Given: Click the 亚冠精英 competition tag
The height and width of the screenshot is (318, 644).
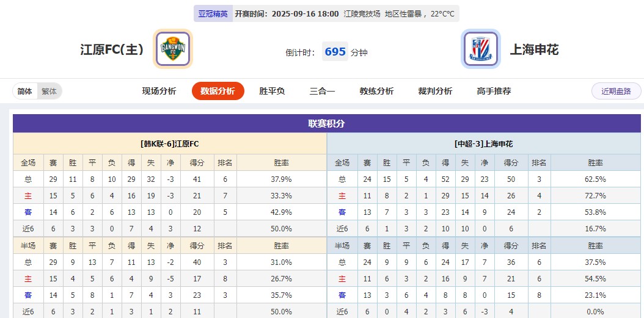Looking at the screenshot, I should point(213,13).
